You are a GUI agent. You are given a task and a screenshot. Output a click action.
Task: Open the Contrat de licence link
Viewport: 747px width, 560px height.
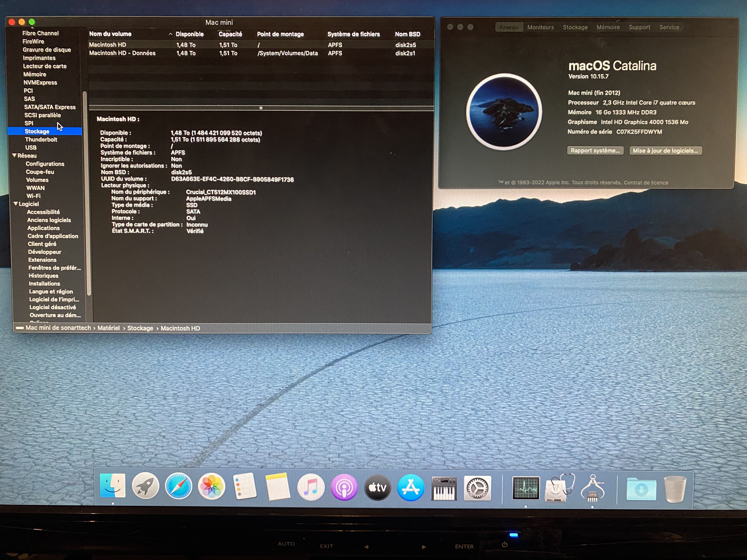tap(646, 183)
